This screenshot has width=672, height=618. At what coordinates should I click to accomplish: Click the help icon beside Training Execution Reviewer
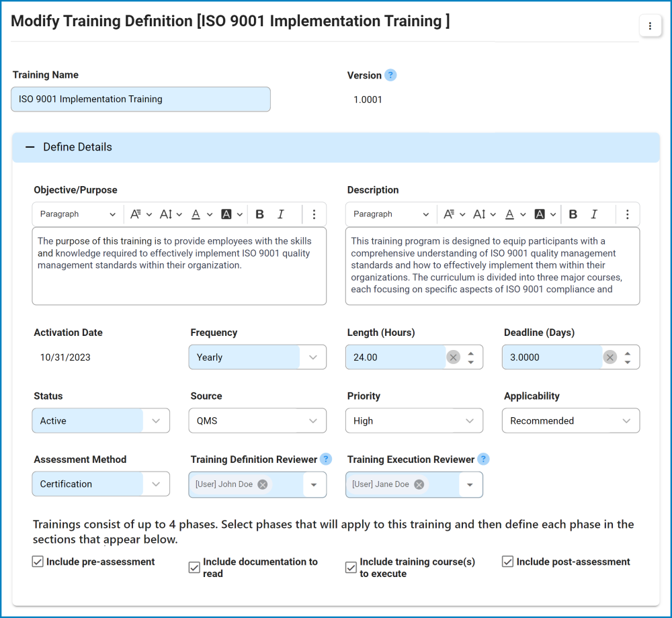tap(483, 459)
